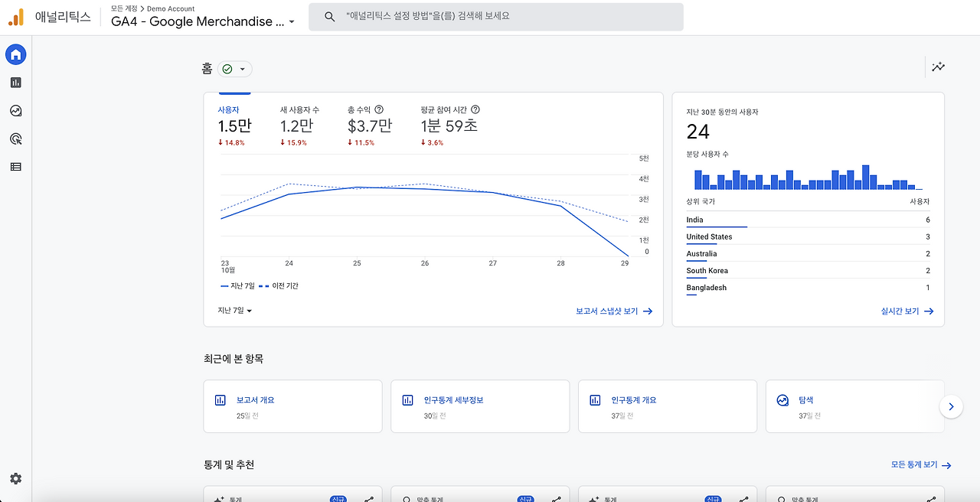980x502 pixels.
Task: Select the Home icon in left sidebar
Action: pos(15,54)
